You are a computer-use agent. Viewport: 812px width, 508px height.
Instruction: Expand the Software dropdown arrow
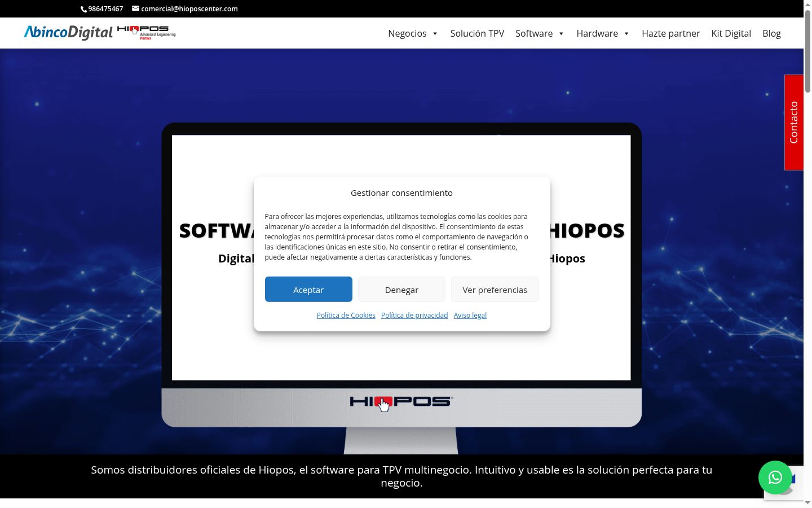click(x=561, y=34)
